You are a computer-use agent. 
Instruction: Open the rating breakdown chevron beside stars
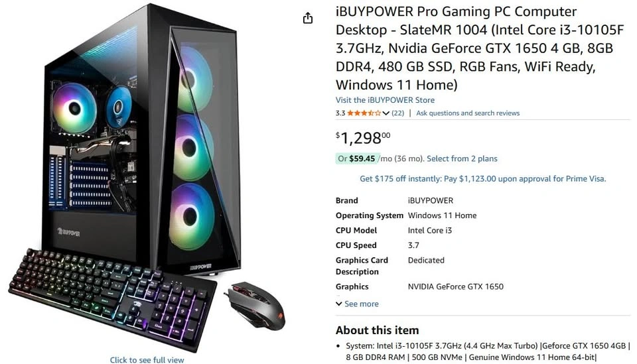coord(386,113)
